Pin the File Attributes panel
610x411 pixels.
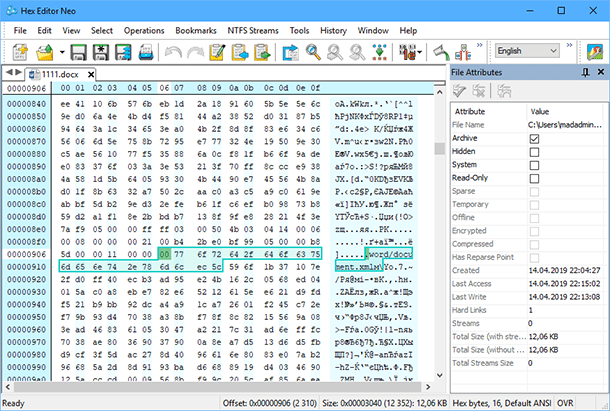[x=585, y=72]
